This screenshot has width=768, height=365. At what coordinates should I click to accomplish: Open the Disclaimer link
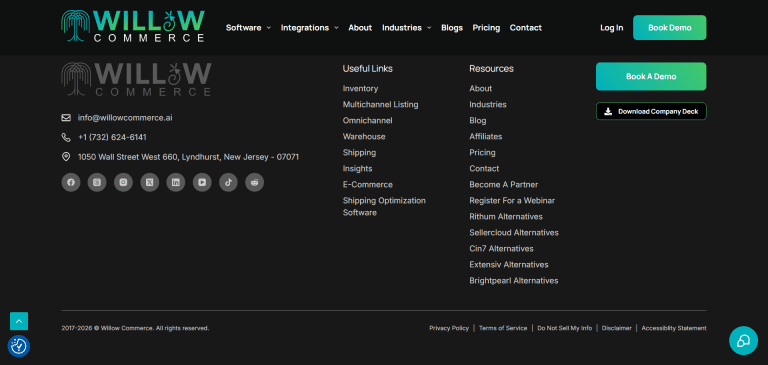(617, 328)
